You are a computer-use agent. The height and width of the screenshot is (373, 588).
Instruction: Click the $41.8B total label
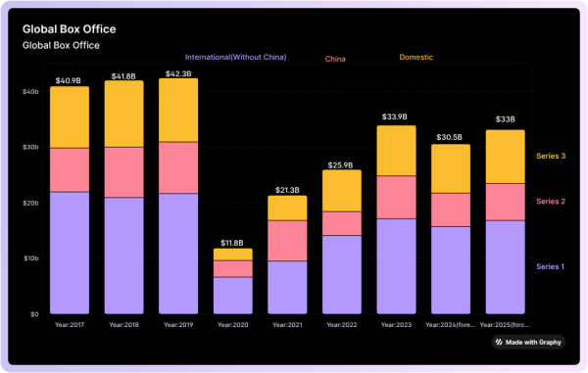pos(123,76)
